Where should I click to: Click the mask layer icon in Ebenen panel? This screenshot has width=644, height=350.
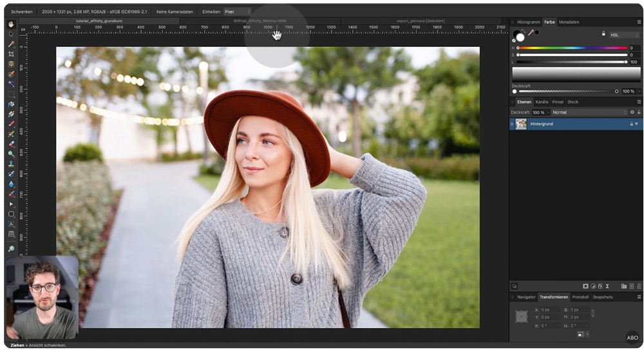pyautogui.click(x=585, y=286)
